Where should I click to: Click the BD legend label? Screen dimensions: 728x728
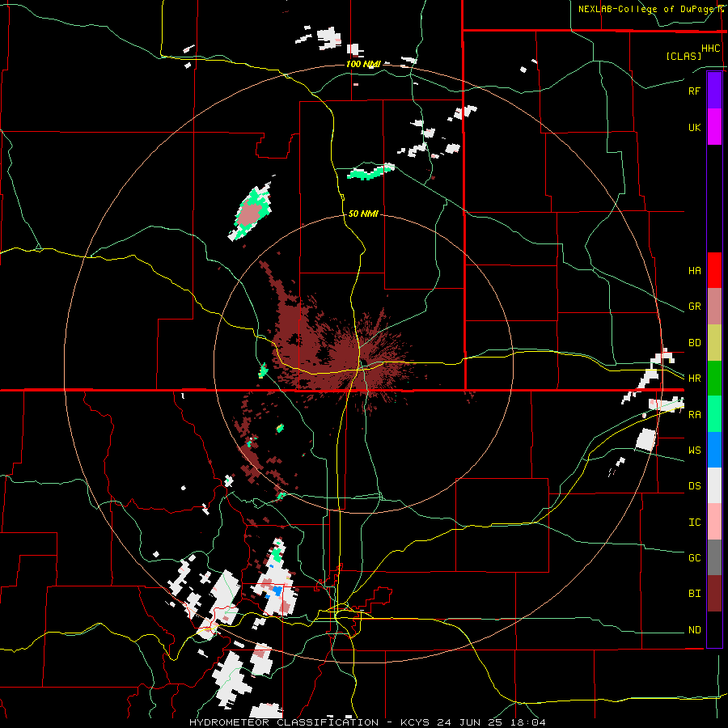694,343
